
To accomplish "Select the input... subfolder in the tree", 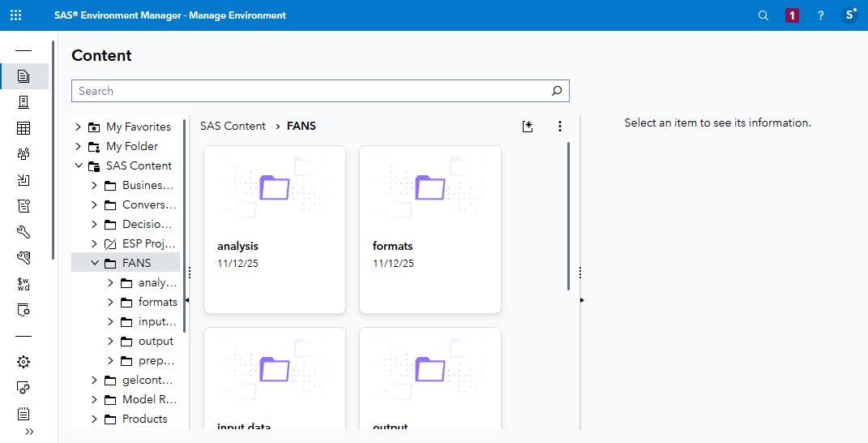I will click(157, 321).
